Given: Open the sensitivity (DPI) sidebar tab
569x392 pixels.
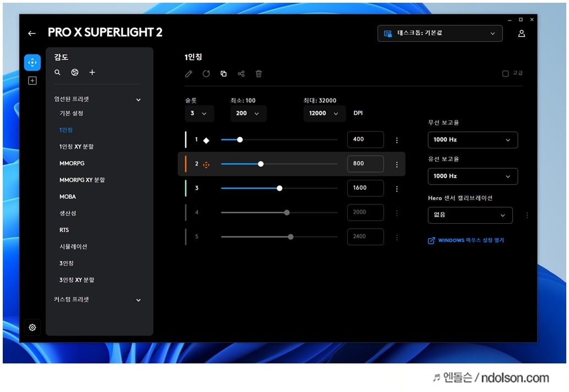Looking at the screenshot, I should point(32,62).
